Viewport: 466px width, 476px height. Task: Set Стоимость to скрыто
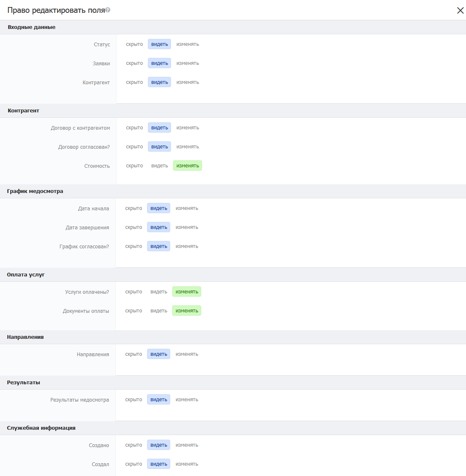(x=135, y=166)
